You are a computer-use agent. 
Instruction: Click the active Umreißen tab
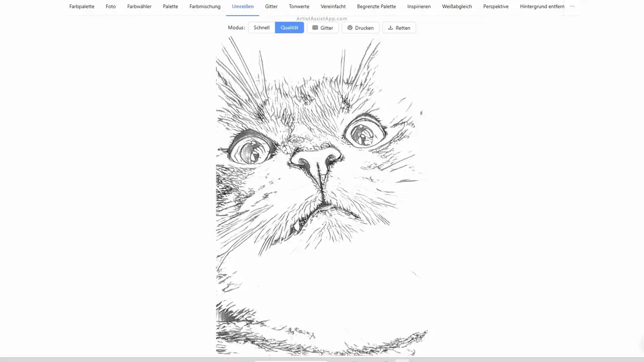click(243, 7)
